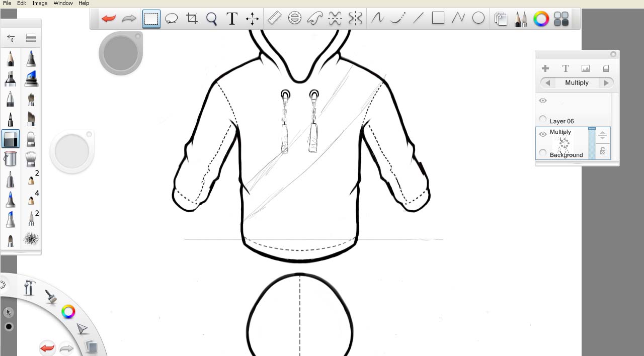Click the layer opacity slider bar
Image resolution: width=644 pixels, height=356 pixels.
click(x=592, y=143)
